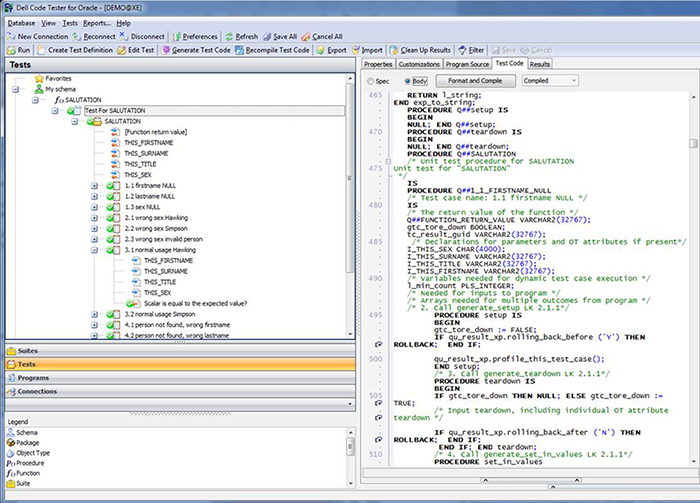Open the Compiled status dropdown

(550, 81)
